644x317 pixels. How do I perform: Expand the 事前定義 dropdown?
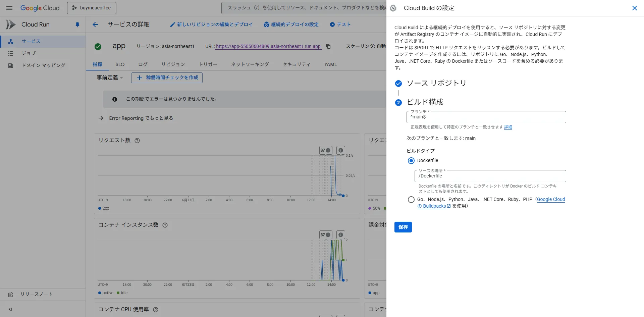[110, 78]
